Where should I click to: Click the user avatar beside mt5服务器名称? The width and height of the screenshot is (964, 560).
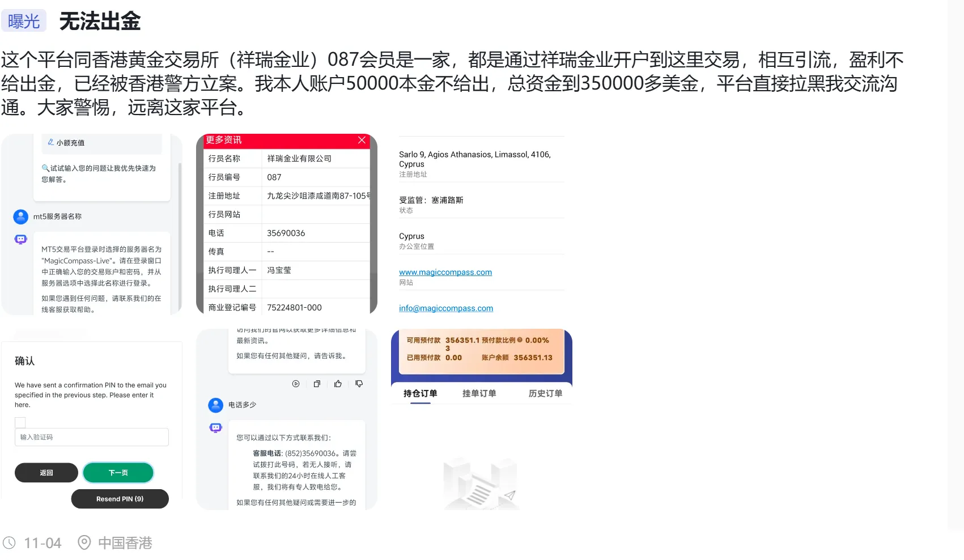coord(21,217)
